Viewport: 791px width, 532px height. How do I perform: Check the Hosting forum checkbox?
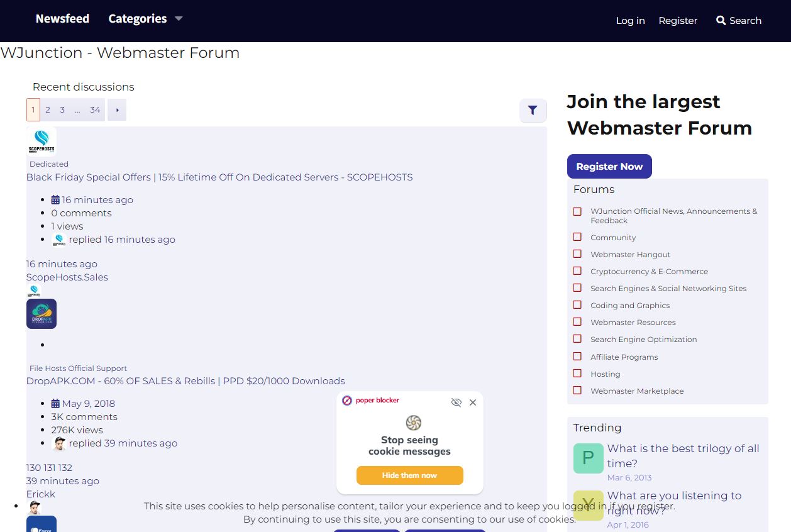click(x=577, y=374)
